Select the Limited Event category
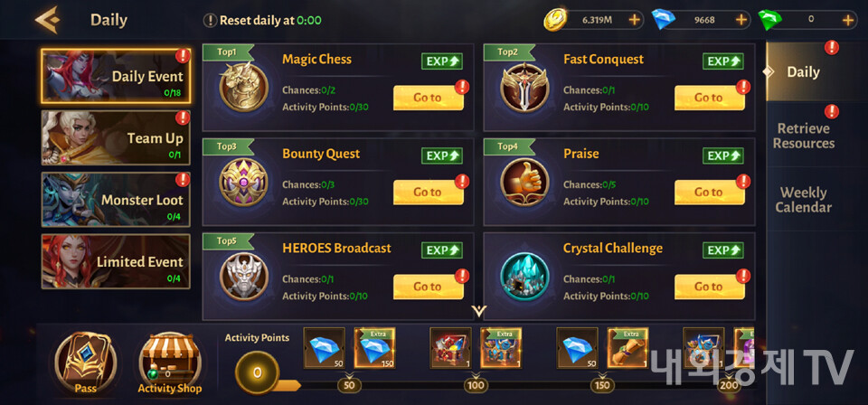This screenshot has width=868, height=405. tap(116, 261)
